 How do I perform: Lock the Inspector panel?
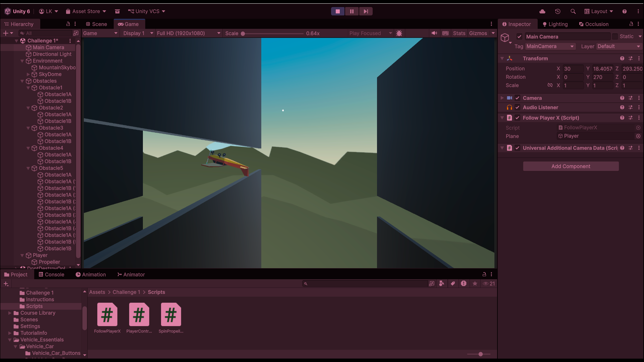click(x=631, y=24)
